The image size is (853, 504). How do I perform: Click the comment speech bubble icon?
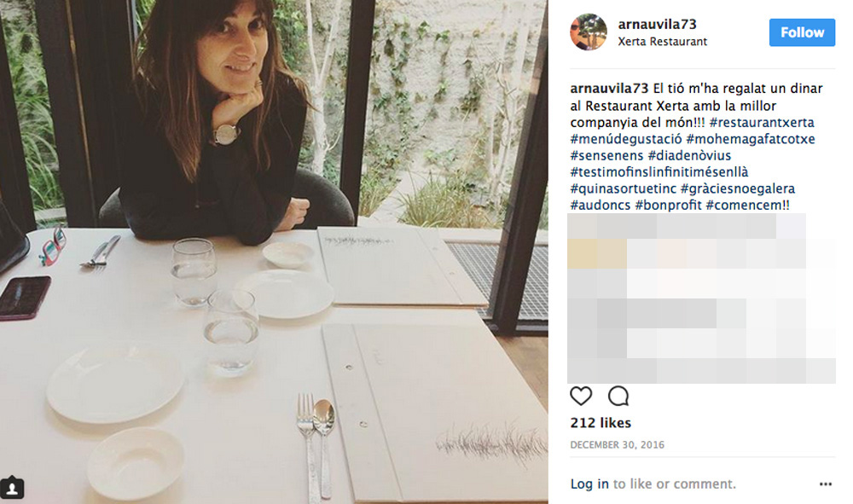point(618,396)
